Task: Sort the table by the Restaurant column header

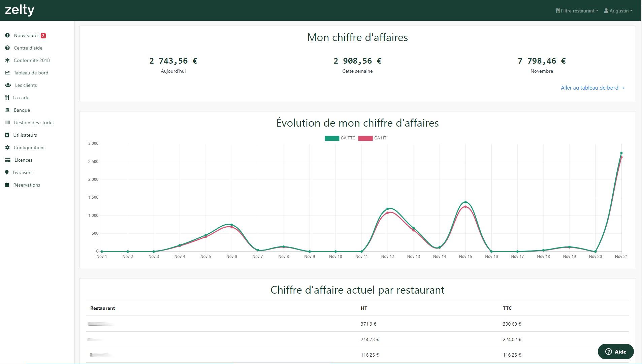Action: click(102, 308)
